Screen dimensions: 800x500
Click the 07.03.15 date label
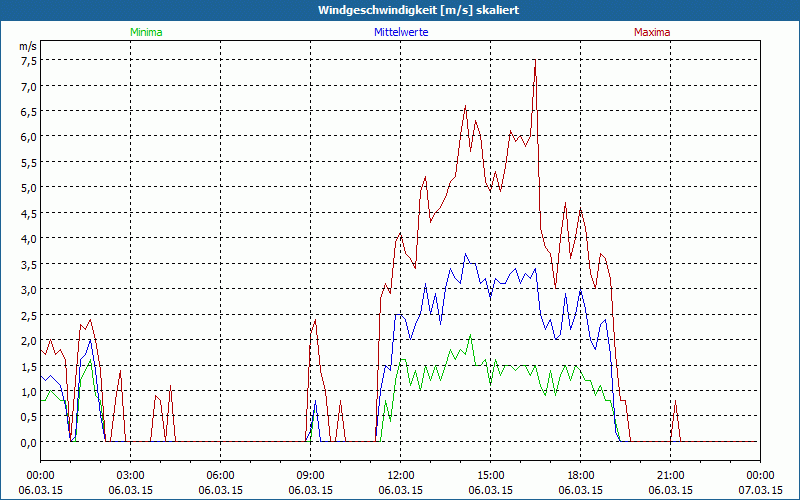[760, 490]
